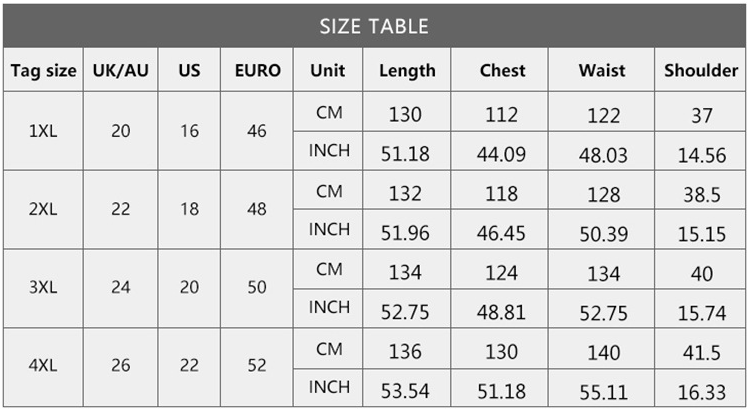This screenshot has height=410, width=753.
Task: Select the 3XL tag size cell
Action: pos(43,287)
